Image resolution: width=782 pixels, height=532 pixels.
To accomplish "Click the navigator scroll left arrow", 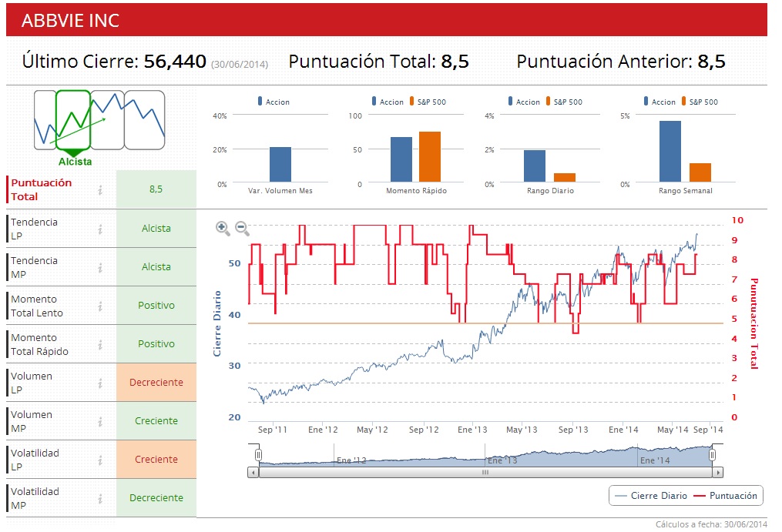I will coord(253,472).
